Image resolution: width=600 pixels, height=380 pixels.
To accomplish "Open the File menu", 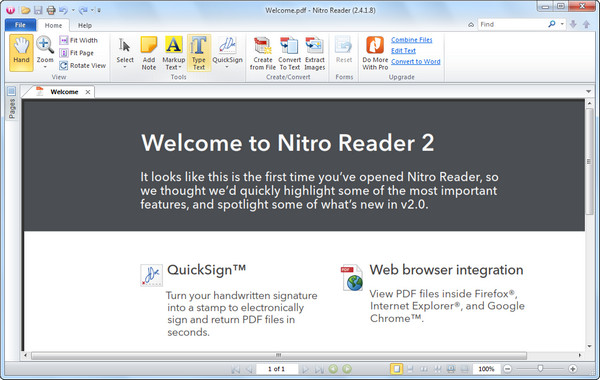I will pos(20,25).
